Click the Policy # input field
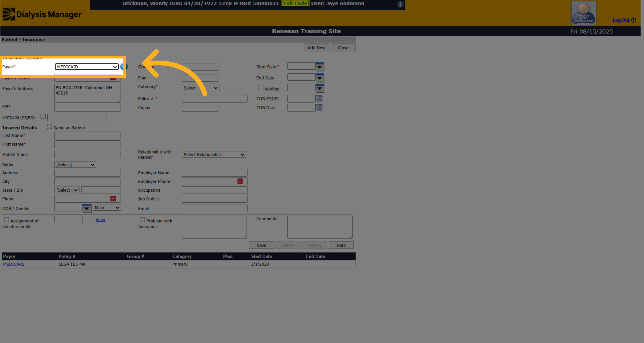Image resolution: width=644 pixels, height=343 pixels. pos(215,99)
